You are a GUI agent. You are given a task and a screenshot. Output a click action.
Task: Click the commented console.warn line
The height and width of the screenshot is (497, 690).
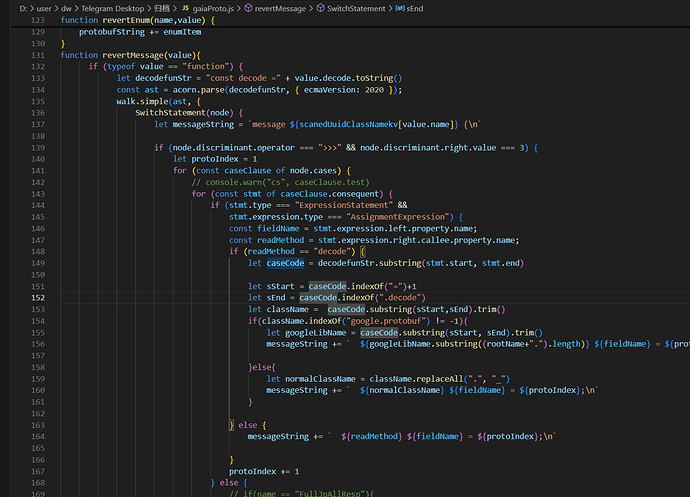point(280,182)
